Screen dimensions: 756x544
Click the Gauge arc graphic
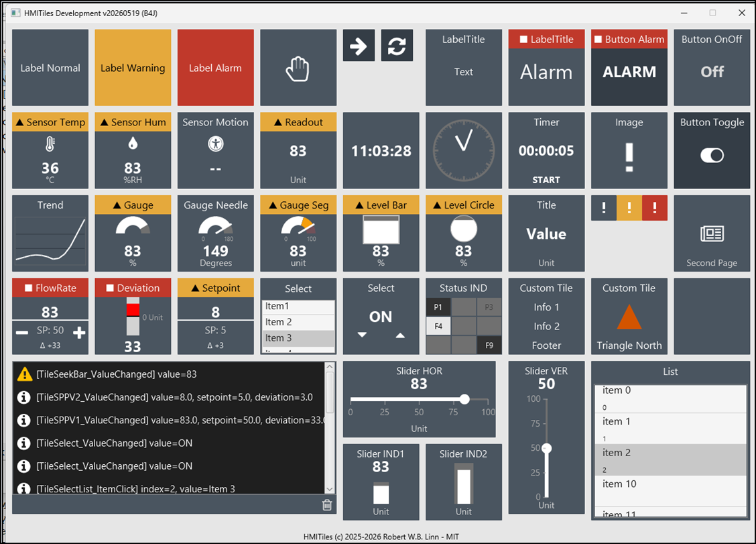pos(133,225)
